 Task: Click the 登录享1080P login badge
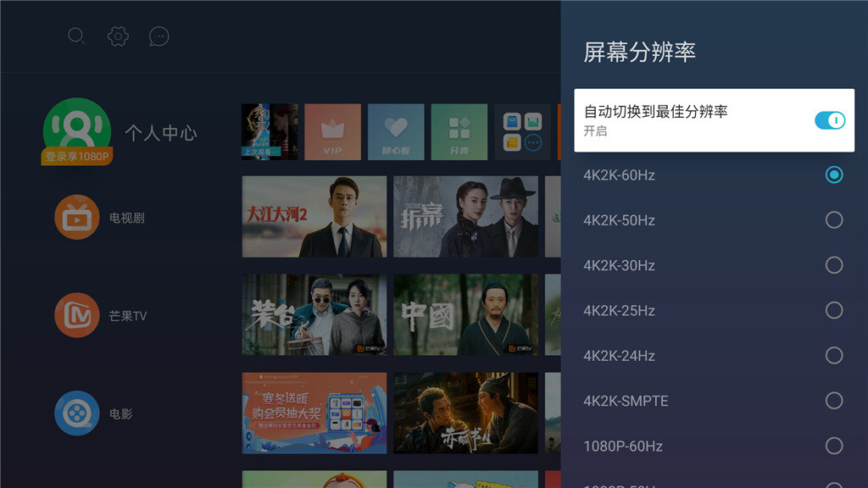(77, 156)
